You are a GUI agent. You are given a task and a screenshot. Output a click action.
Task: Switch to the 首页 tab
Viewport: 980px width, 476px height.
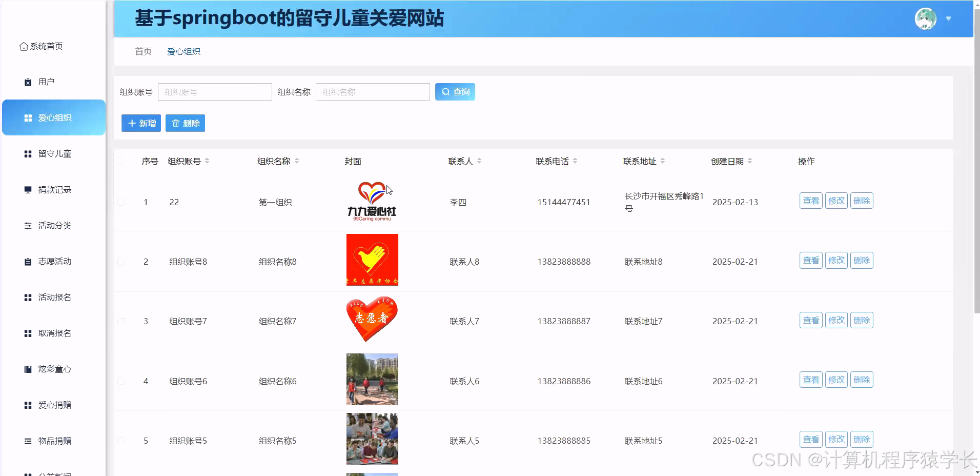[x=142, y=51]
